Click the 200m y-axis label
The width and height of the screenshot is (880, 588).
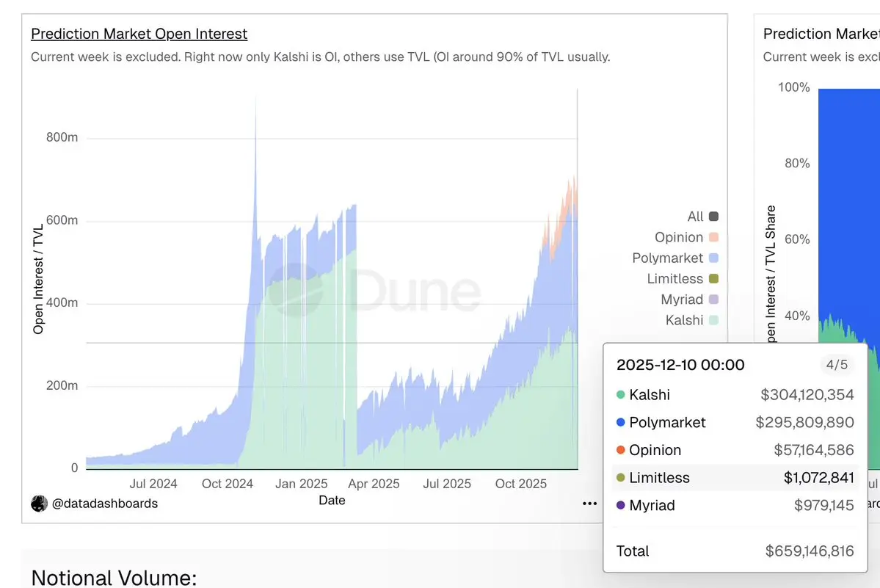[62, 385]
